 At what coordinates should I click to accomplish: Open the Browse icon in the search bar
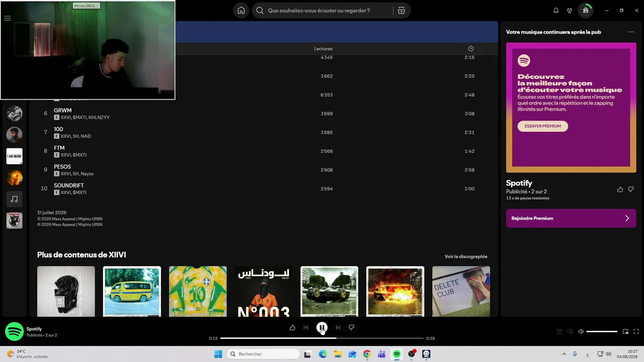(x=401, y=11)
